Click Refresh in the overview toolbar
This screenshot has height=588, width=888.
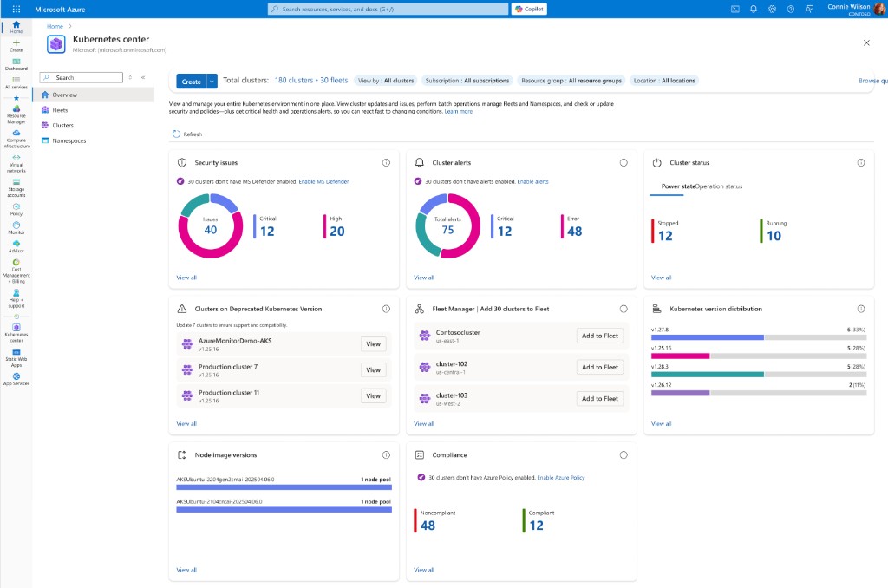coord(187,134)
